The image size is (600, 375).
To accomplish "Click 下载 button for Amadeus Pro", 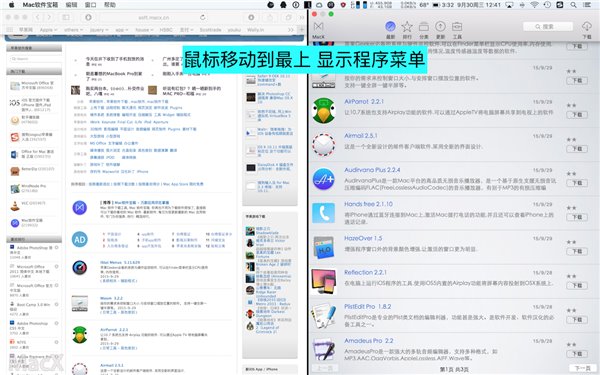I will pyautogui.click(x=577, y=354).
